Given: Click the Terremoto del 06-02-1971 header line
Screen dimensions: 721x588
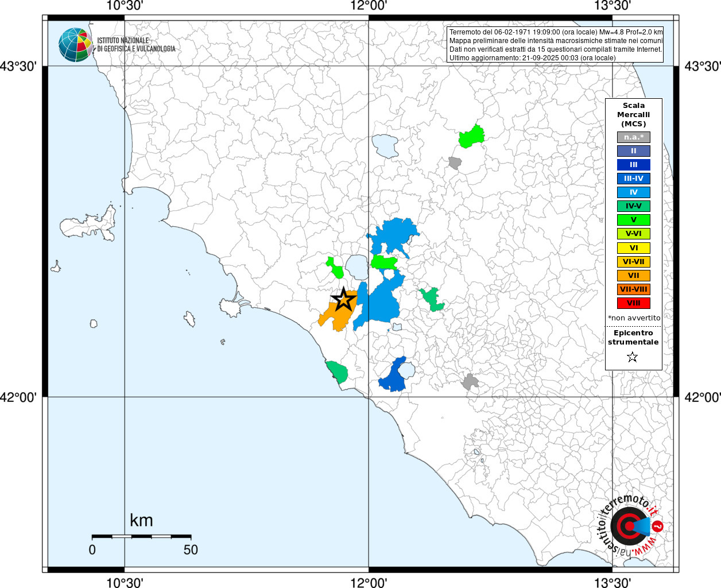Looking at the screenshot, I should tap(556, 32).
